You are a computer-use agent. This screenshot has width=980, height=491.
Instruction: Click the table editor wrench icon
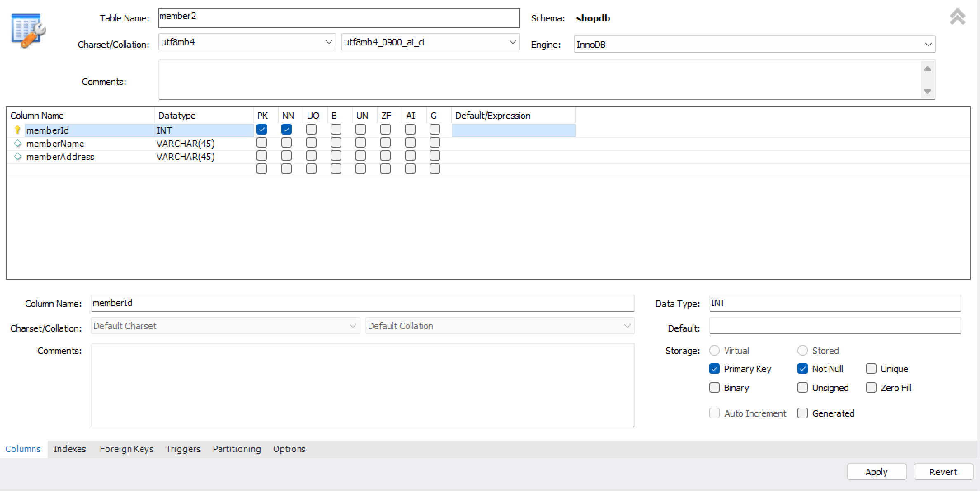click(28, 30)
